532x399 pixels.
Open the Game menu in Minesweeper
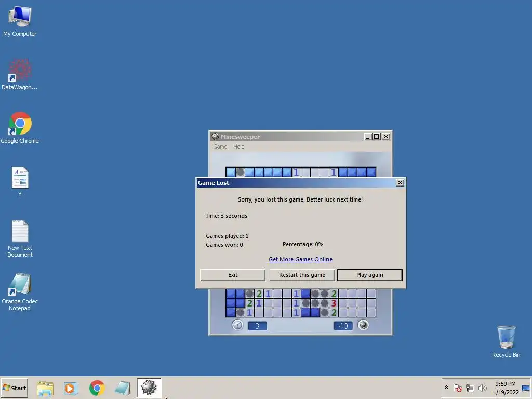220,147
